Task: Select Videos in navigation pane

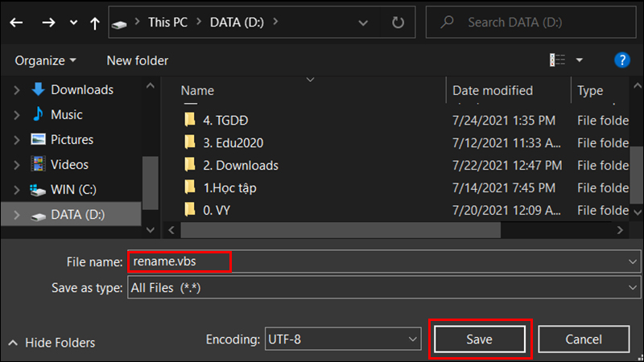Action: [x=69, y=165]
